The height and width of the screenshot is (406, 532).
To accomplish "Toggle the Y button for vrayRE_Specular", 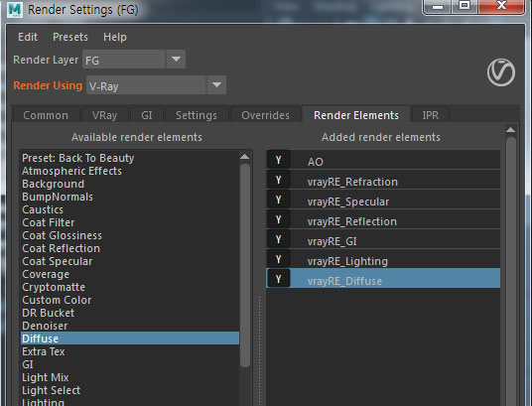I will coord(278,200).
